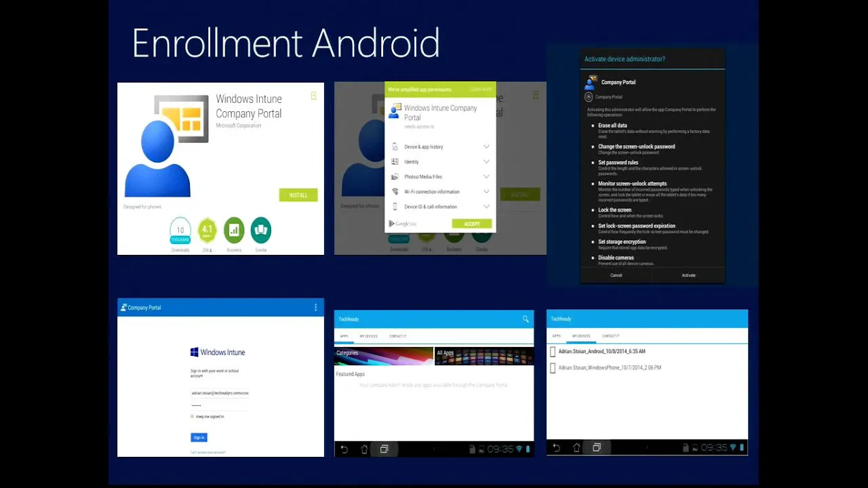Tap Activate in device administrator dialog

[x=689, y=275]
